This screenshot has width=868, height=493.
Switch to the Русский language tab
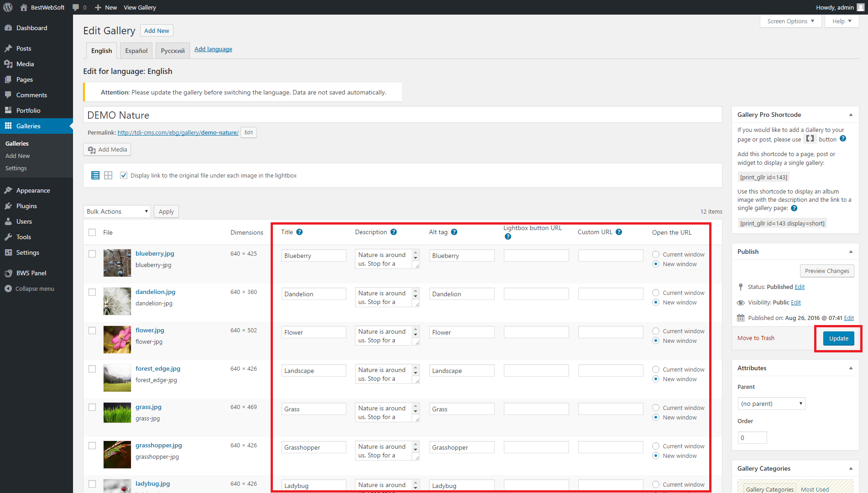click(173, 51)
